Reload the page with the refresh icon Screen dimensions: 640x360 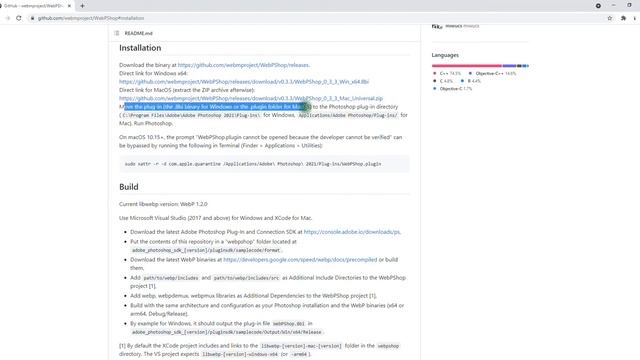19,18
